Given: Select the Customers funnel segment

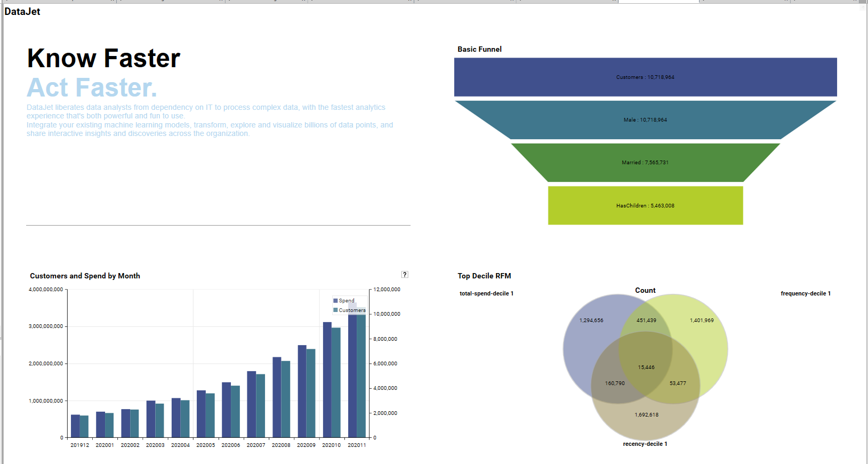Looking at the screenshot, I should pyautogui.click(x=645, y=77).
